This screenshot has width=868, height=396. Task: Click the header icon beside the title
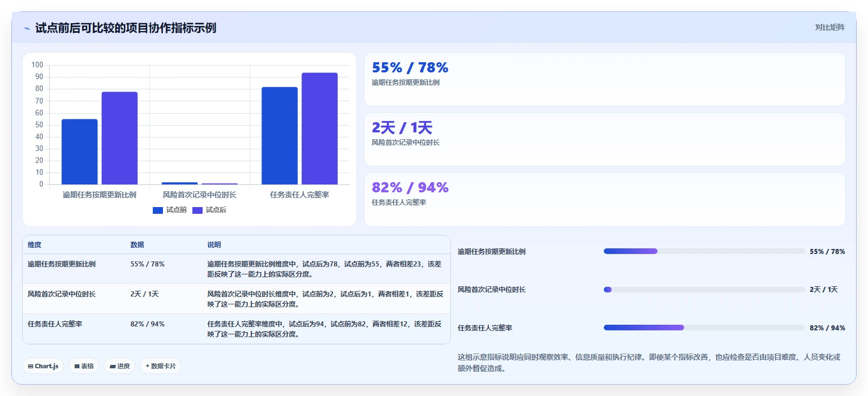27,28
